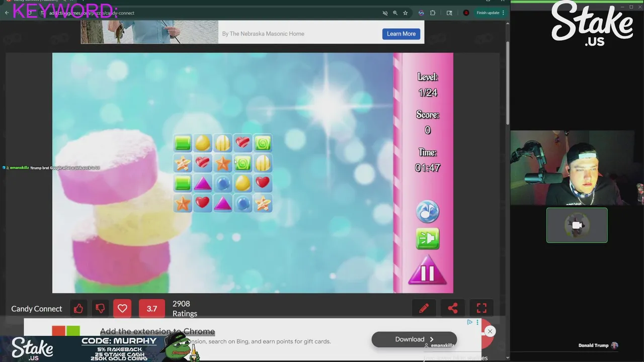644x362 pixels.
Task: Give Candy Connect a thumbs up
Action: coord(78,309)
